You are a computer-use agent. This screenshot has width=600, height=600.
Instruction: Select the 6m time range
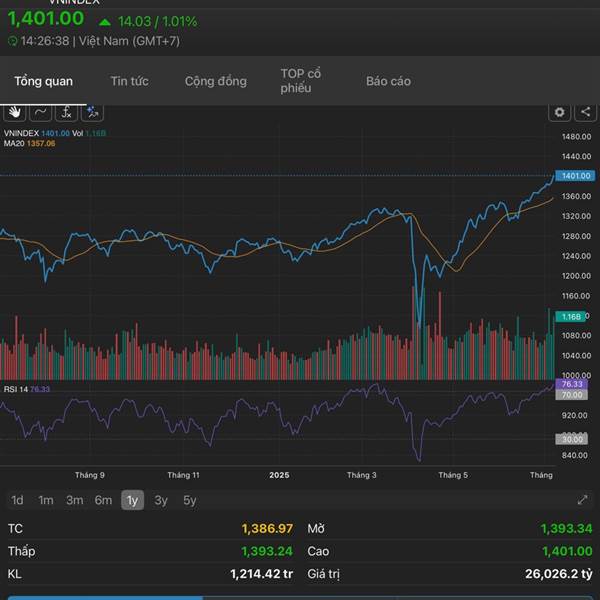pos(103,500)
